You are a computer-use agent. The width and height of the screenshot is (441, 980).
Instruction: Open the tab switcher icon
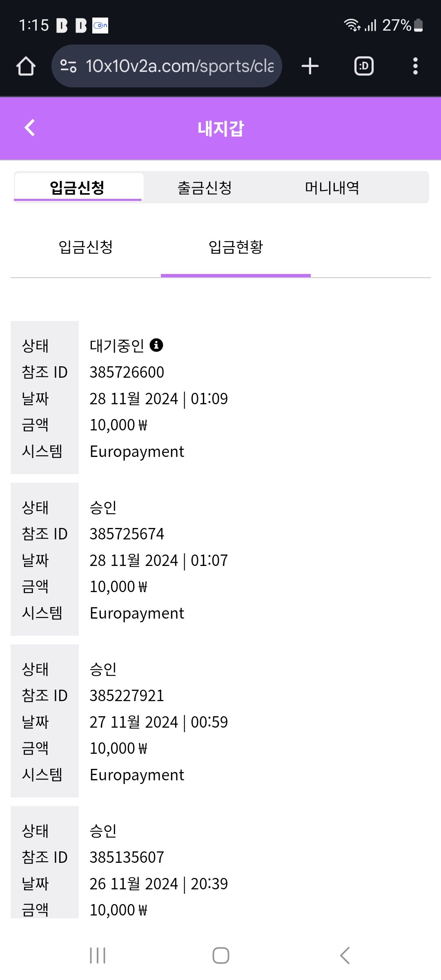tap(363, 66)
